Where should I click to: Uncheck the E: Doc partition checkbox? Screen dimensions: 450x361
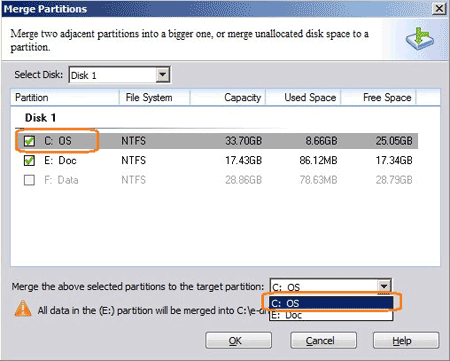pyautogui.click(x=29, y=161)
